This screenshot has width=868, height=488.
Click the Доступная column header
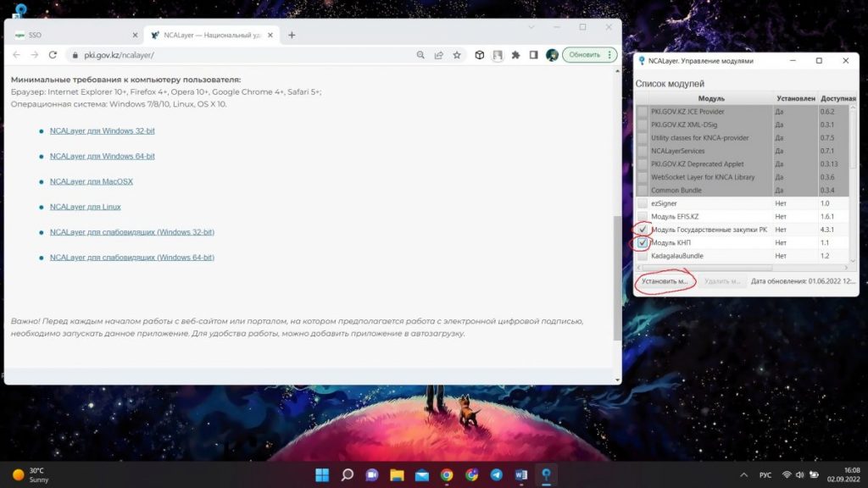point(838,98)
